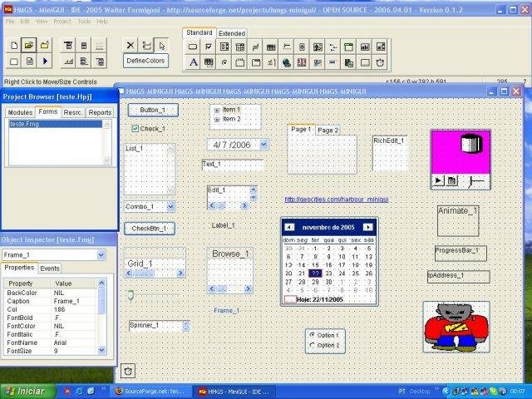Click the player seek slider control
The image size is (532, 399).
click(x=478, y=182)
